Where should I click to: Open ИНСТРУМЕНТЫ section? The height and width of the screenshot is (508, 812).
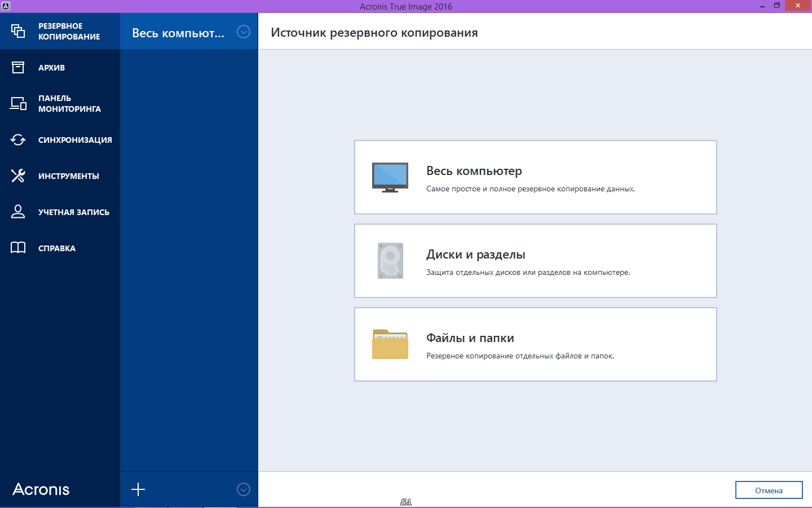coord(60,176)
